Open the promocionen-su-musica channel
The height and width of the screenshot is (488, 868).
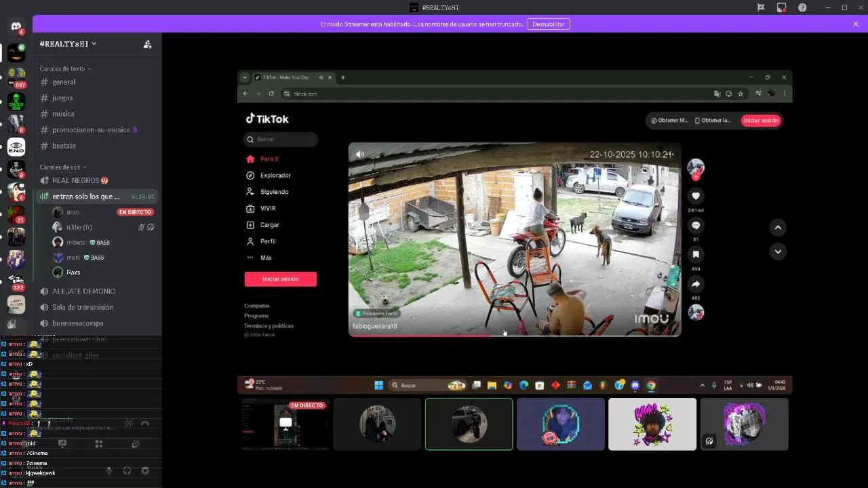[x=98, y=130]
